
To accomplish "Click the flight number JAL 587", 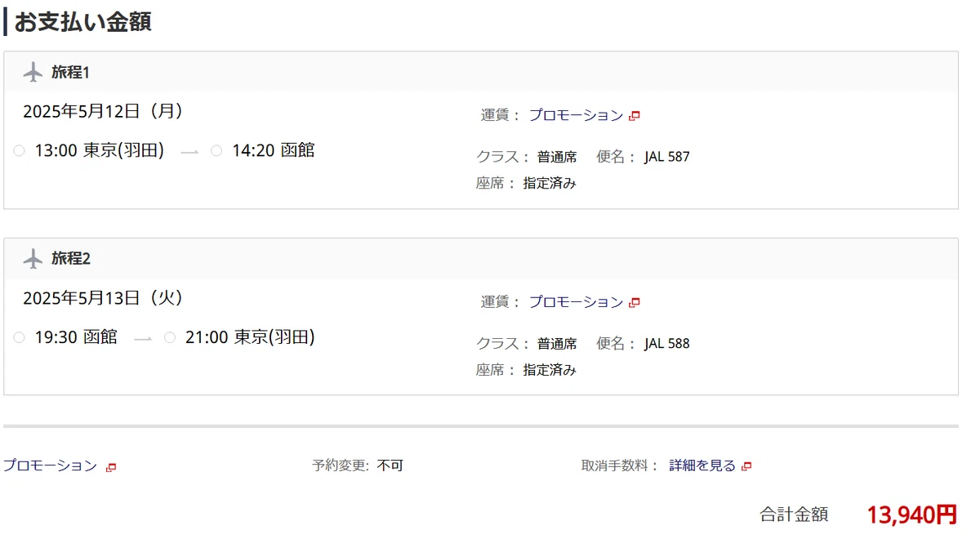I will [666, 157].
